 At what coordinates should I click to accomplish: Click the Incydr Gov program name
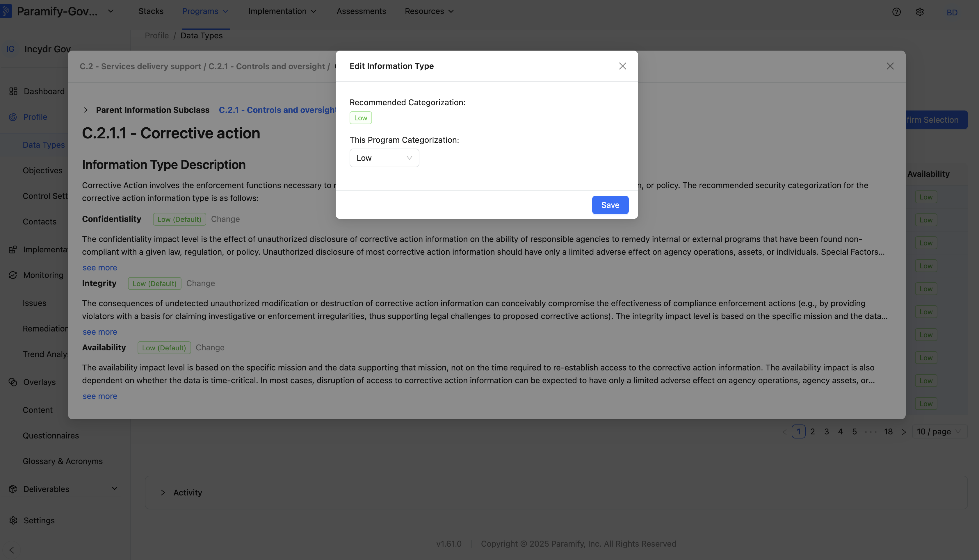(x=47, y=49)
